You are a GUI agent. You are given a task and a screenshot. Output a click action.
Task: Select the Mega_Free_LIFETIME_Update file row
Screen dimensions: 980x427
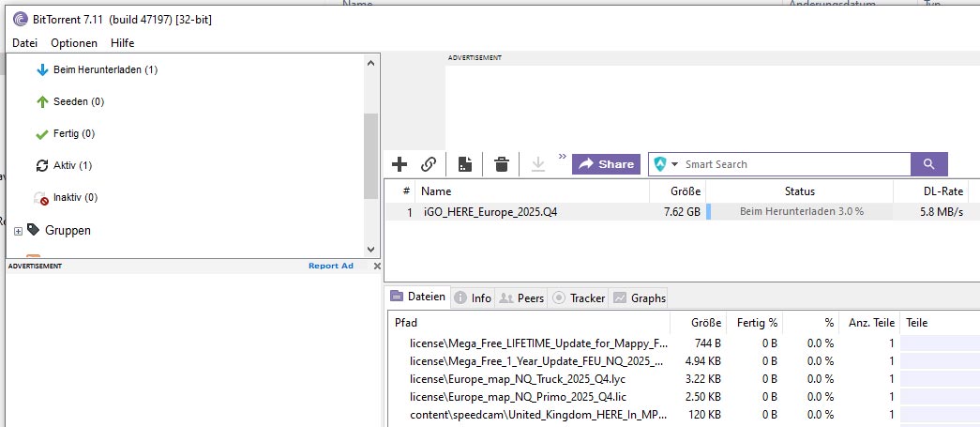pyautogui.click(x=684, y=343)
